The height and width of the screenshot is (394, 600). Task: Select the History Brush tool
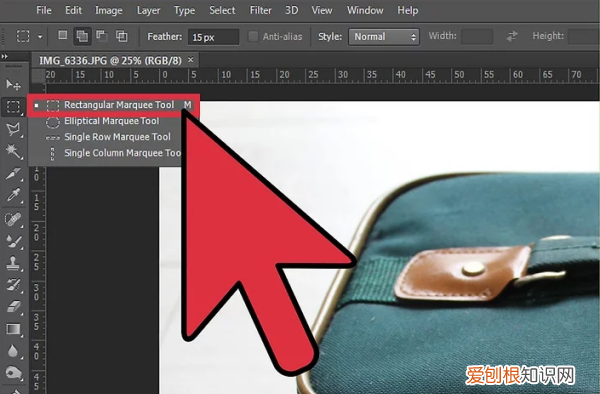pyautogui.click(x=13, y=285)
